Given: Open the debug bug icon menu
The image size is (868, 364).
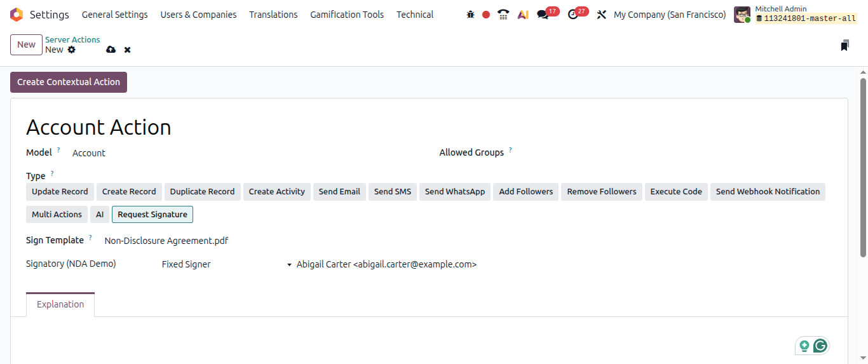Looking at the screenshot, I should click(x=470, y=15).
